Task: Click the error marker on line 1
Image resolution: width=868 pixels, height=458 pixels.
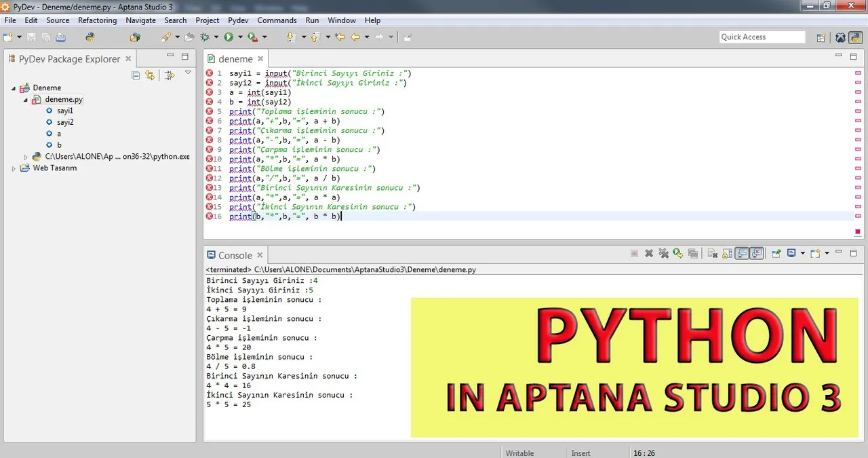Action: tap(210, 73)
